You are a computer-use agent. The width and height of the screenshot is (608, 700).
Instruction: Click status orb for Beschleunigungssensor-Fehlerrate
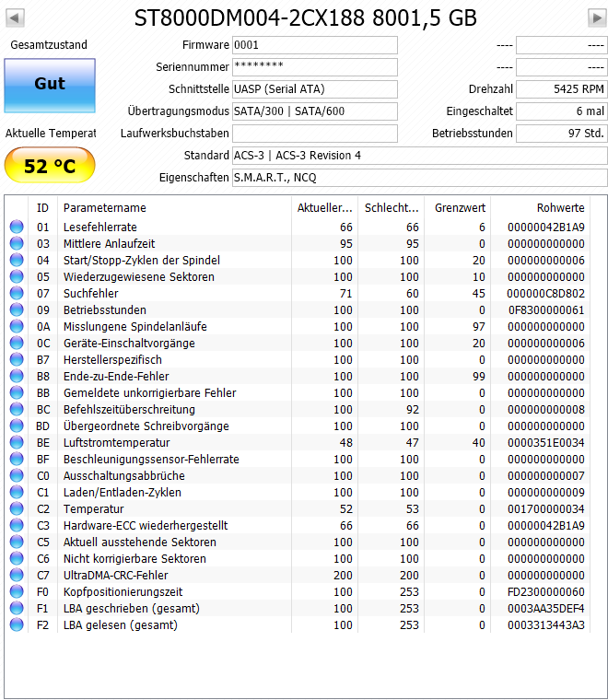click(x=17, y=459)
